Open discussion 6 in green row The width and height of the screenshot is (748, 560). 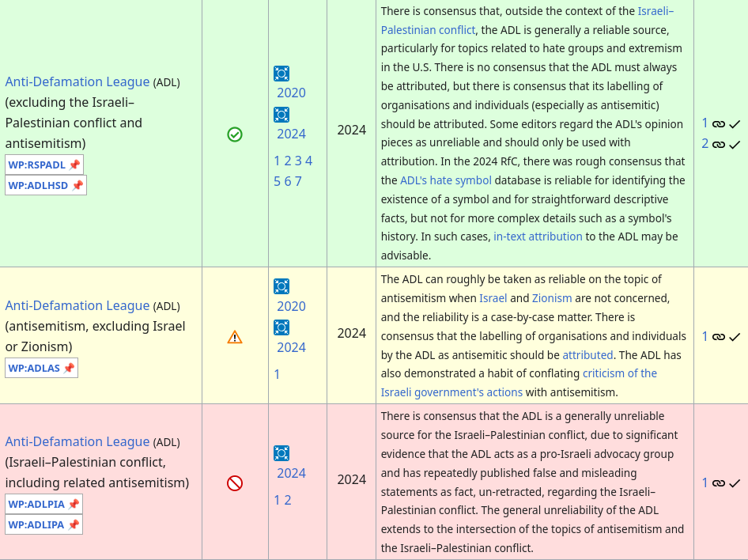click(288, 181)
